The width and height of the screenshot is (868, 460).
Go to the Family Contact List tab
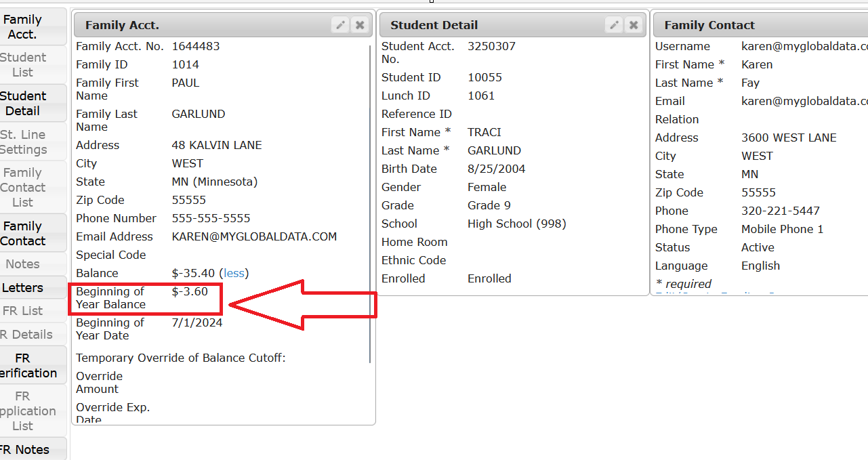click(24, 188)
